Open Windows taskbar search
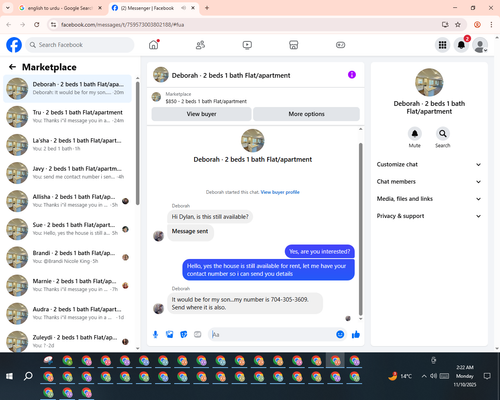 point(28,376)
